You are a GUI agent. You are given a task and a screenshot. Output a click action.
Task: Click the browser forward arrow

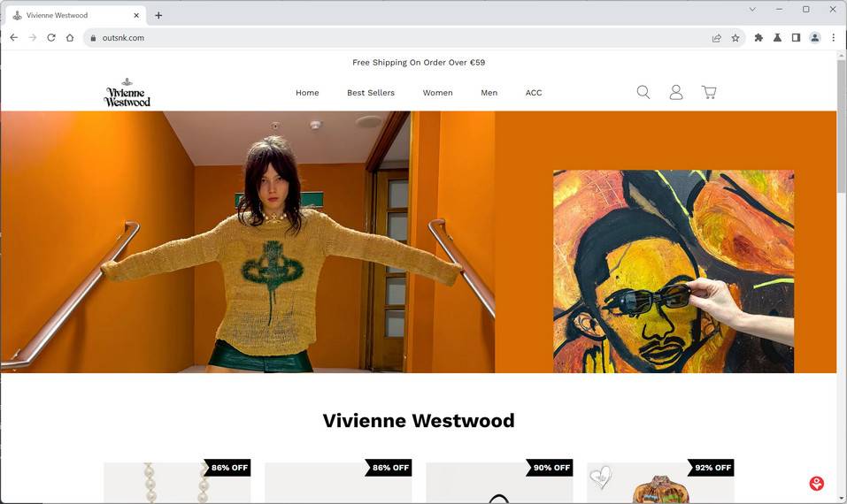tap(33, 38)
